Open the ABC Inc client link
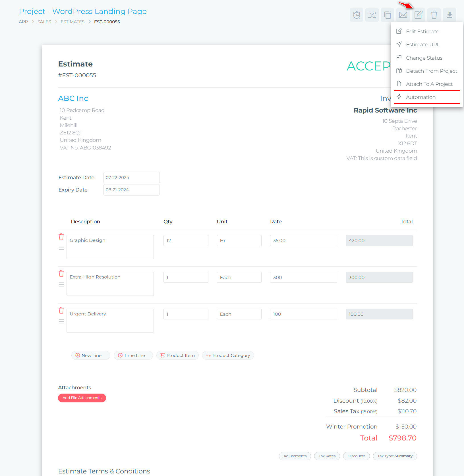Image resolution: width=464 pixels, height=476 pixels. pyautogui.click(x=73, y=98)
